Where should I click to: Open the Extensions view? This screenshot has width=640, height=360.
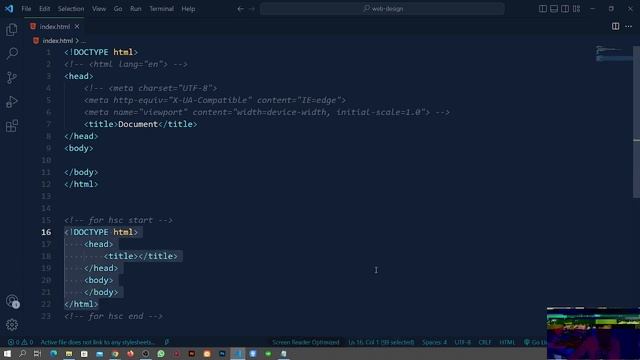point(12,126)
